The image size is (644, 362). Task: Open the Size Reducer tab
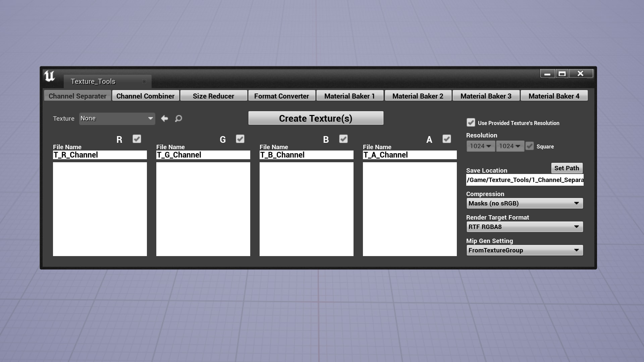tap(214, 96)
